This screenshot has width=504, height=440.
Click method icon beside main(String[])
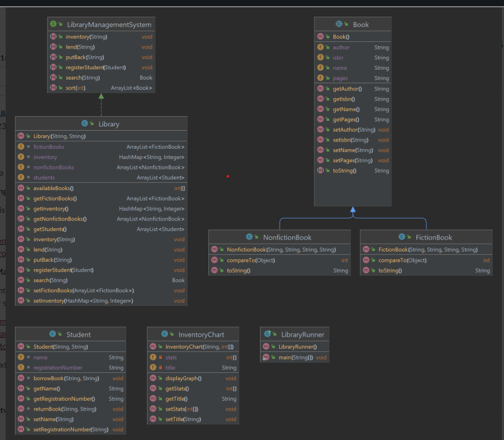click(x=266, y=357)
